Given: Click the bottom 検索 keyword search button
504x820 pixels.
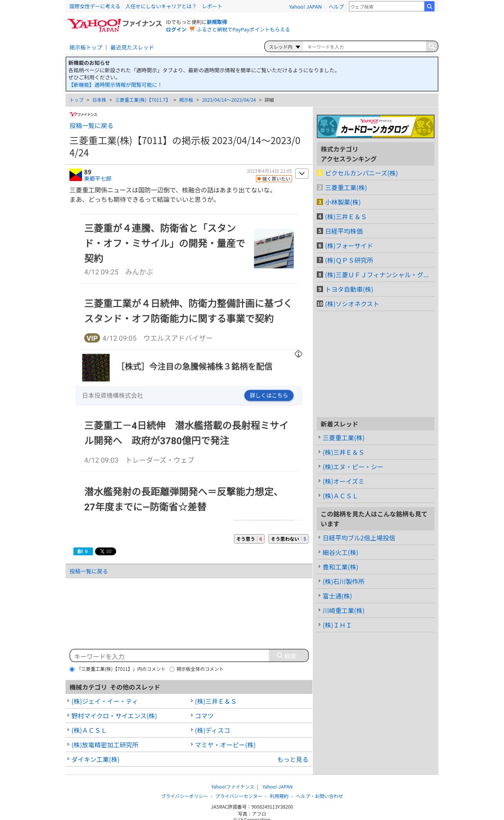Looking at the screenshot, I should coord(289,656).
